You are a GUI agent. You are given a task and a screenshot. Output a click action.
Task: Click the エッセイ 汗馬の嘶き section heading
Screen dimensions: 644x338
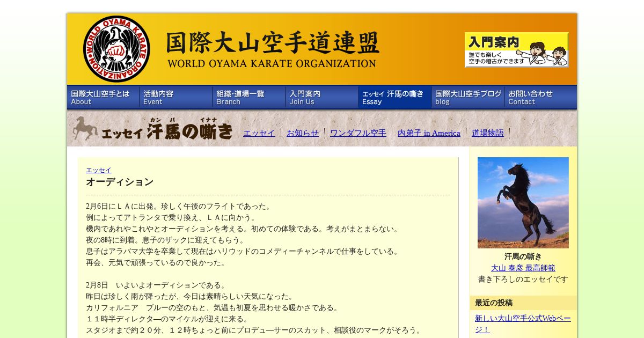pos(167,129)
